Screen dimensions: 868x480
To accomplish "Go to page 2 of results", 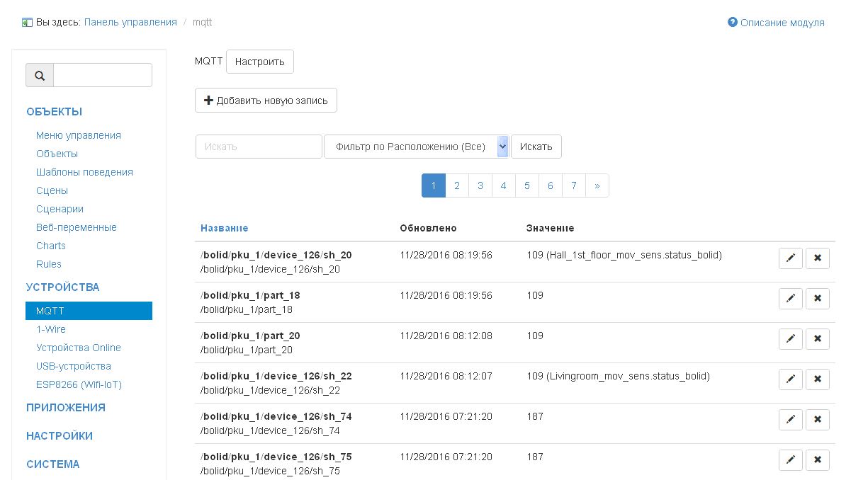I will click(457, 185).
